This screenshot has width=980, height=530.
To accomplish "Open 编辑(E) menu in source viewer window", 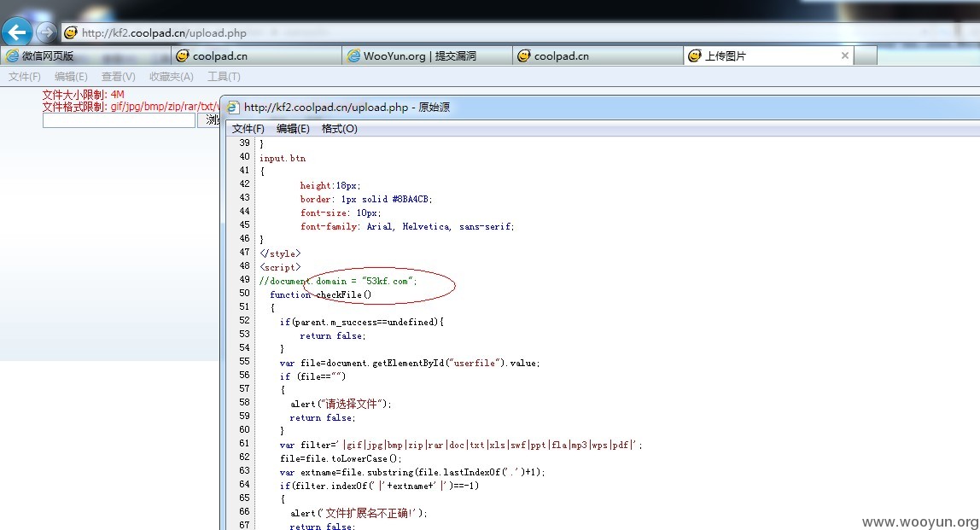I will tap(293, 128).
